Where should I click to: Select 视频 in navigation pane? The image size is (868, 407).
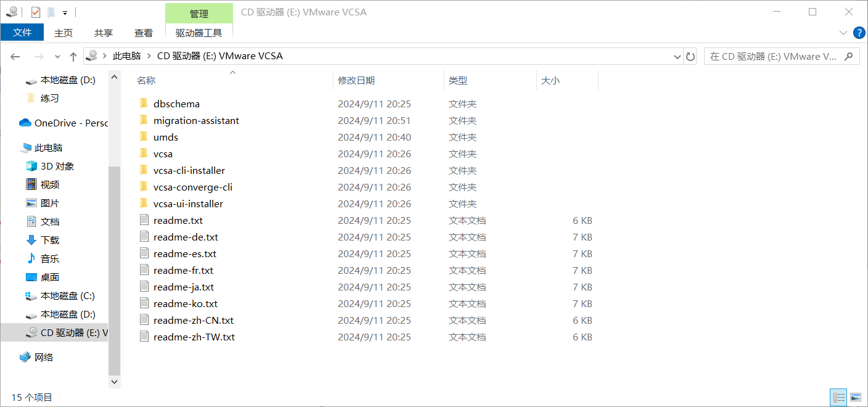point(42,184)
